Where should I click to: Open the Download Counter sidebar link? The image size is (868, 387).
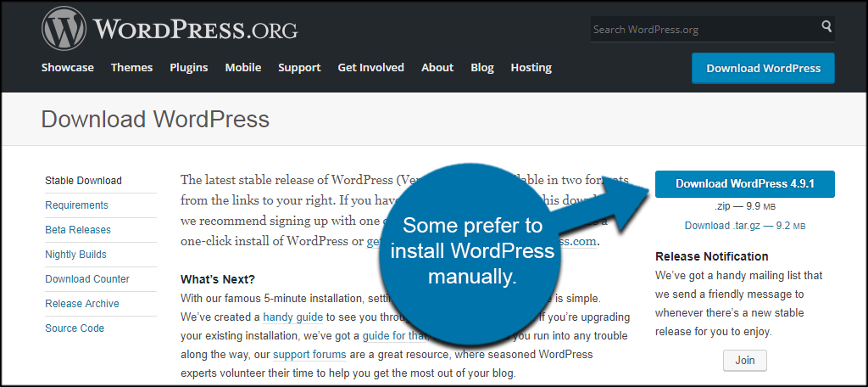pos(87,279)
